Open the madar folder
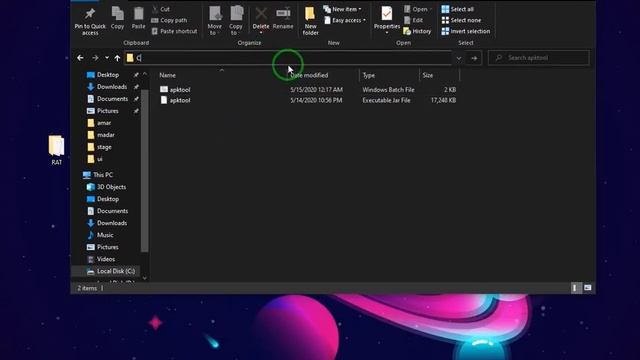Screen dimensions: 640x360 coord(105,135)
